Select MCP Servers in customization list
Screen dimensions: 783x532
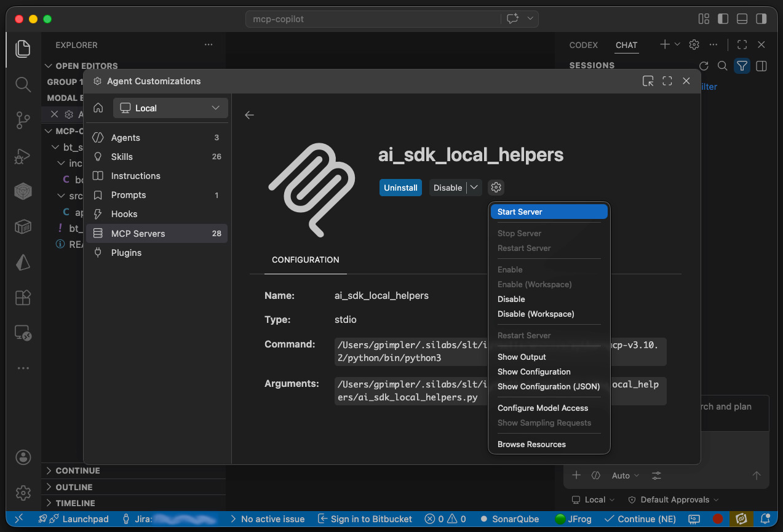click(x=157, y=234)
